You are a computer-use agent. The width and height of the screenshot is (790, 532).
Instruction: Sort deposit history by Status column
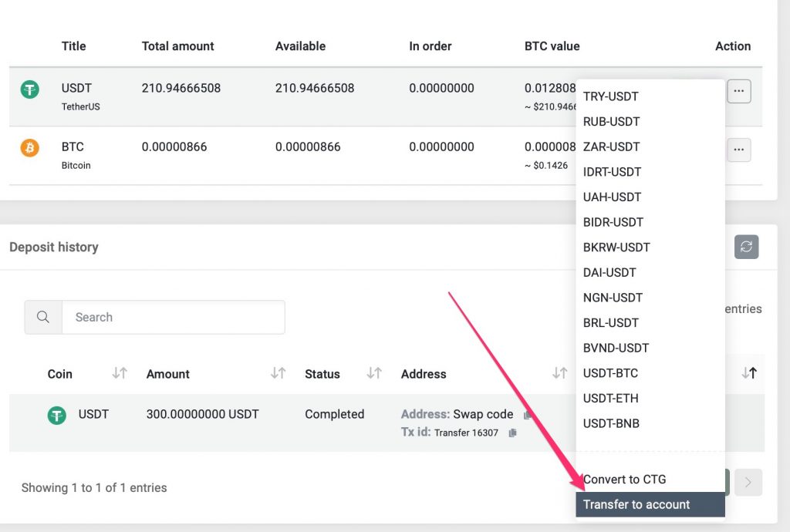tap(374, 373)
